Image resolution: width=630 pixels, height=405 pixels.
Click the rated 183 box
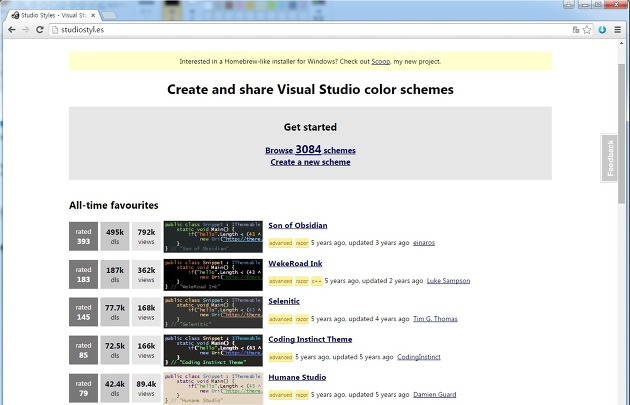pos(83,274)
